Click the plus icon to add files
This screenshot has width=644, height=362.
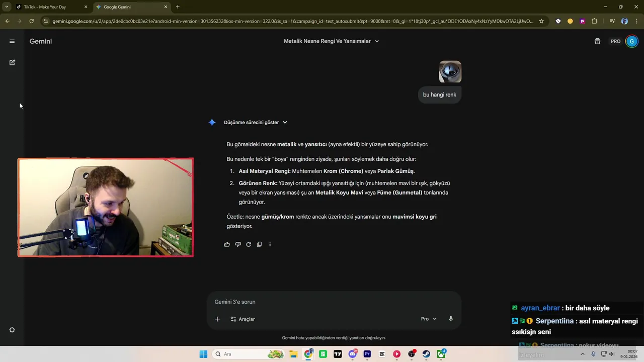pos(217,319)
